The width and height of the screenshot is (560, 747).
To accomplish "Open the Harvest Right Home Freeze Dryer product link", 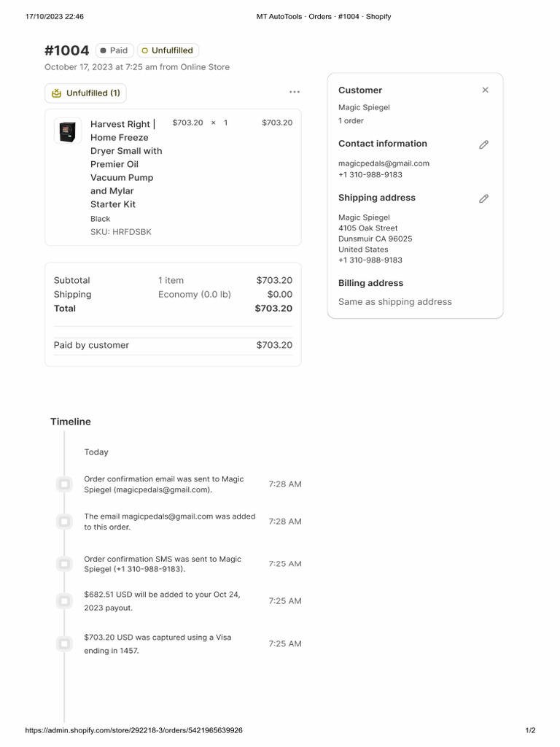I will (126, 164).
